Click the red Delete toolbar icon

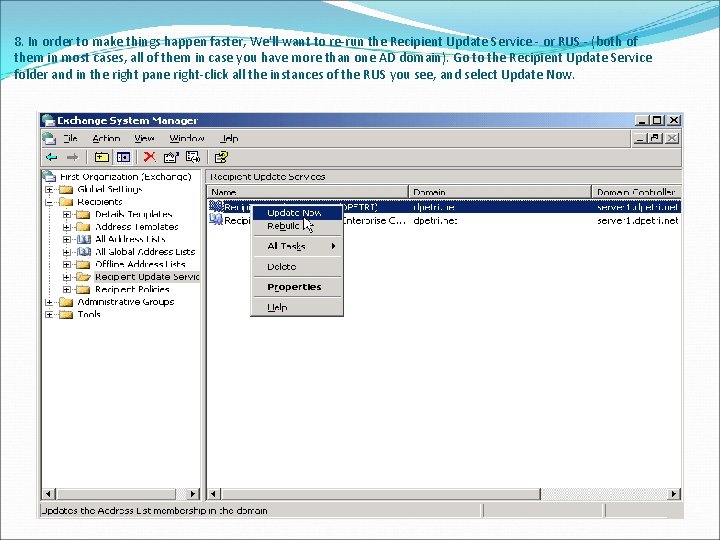(x=149, y=157)
